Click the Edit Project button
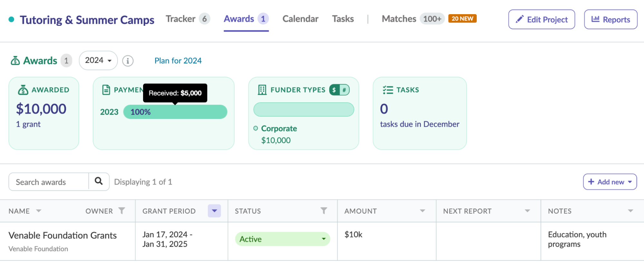 (542, 20)
